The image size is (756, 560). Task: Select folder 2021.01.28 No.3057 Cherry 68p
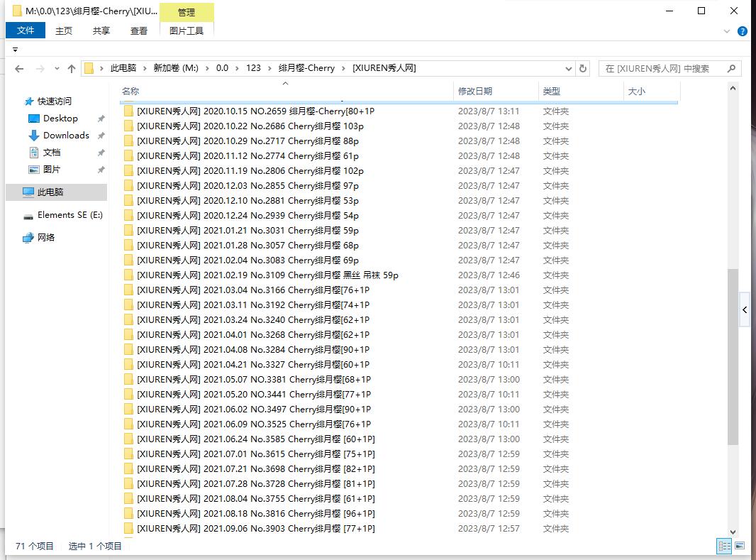pyautogui.click(x=248, y=245)
